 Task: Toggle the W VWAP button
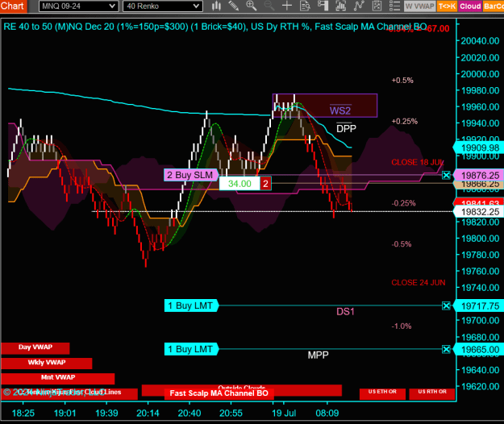pos(420,6)
